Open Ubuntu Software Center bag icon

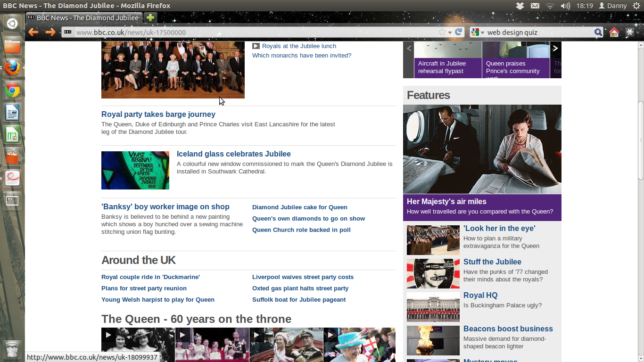click(x=13, y=156)
